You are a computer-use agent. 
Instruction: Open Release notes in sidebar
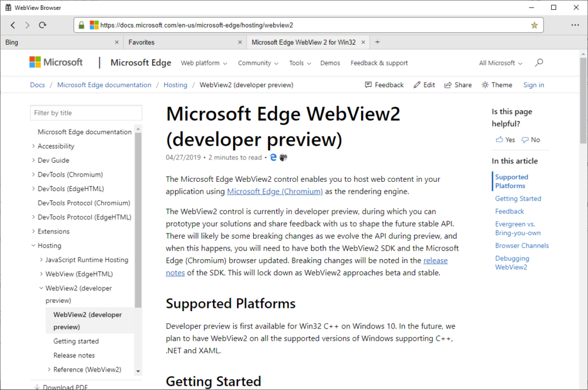pyautogui.click(x=74, y=356)
